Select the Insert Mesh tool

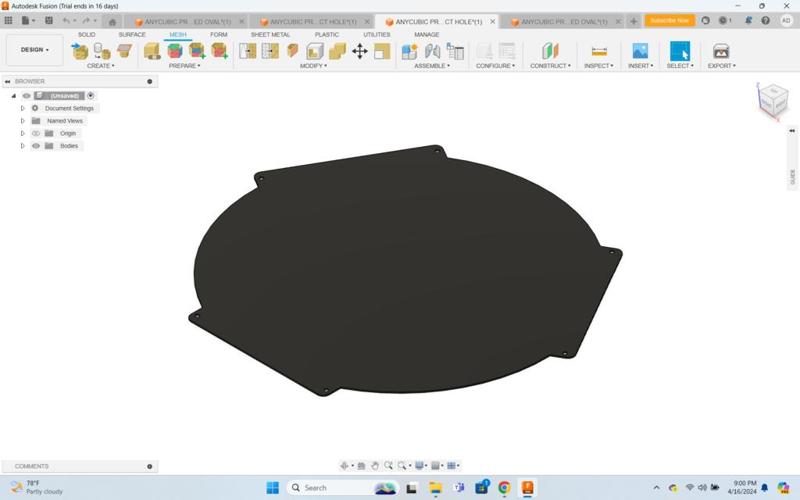[80, 51]
